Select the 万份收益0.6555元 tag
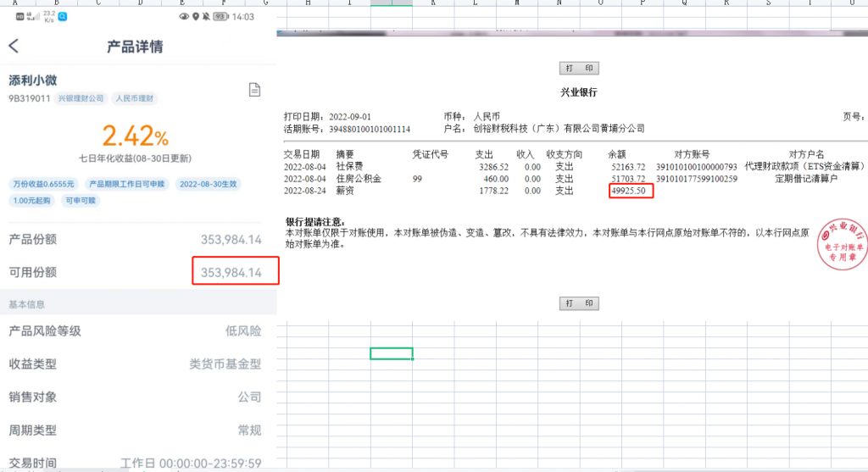This screenshot has width=868, height=472. point(43,184)
